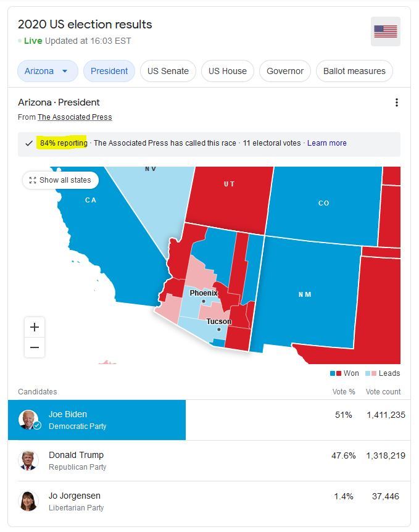419x532 pixels.
Task: Open the three-dot options menu
Action: (397, 102)
